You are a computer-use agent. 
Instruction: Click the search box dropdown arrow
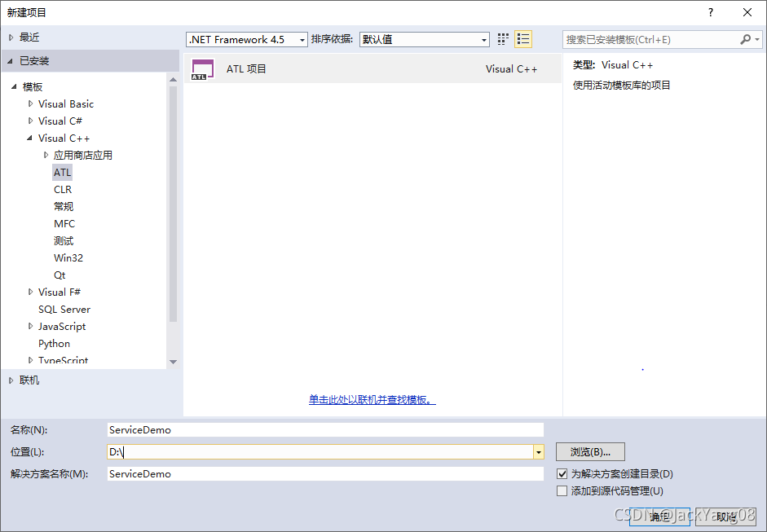tap(757, 39)
